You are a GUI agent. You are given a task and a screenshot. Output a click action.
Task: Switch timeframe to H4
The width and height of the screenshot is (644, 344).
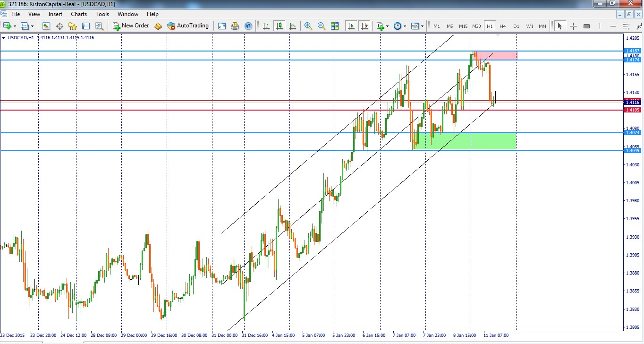(x=503, y=26)
